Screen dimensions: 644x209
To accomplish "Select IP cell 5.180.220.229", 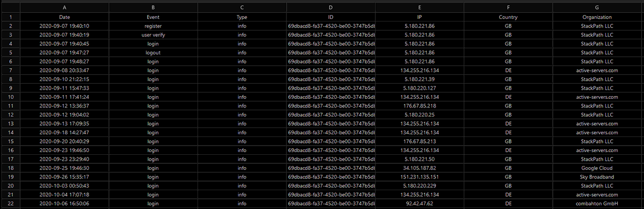I will click(x=419, y=185).
